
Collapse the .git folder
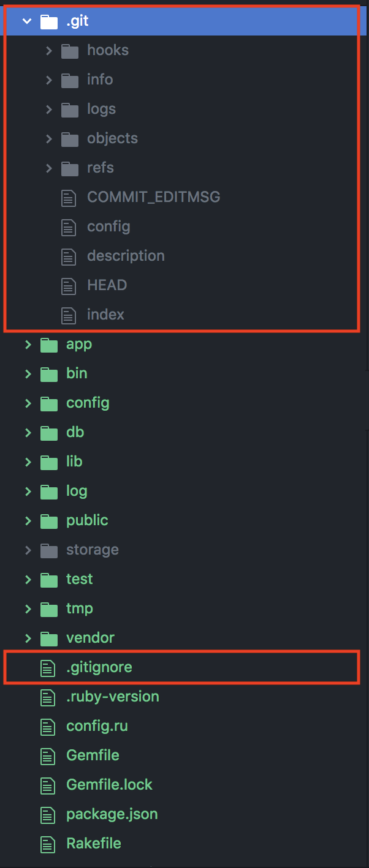(26, 20)
